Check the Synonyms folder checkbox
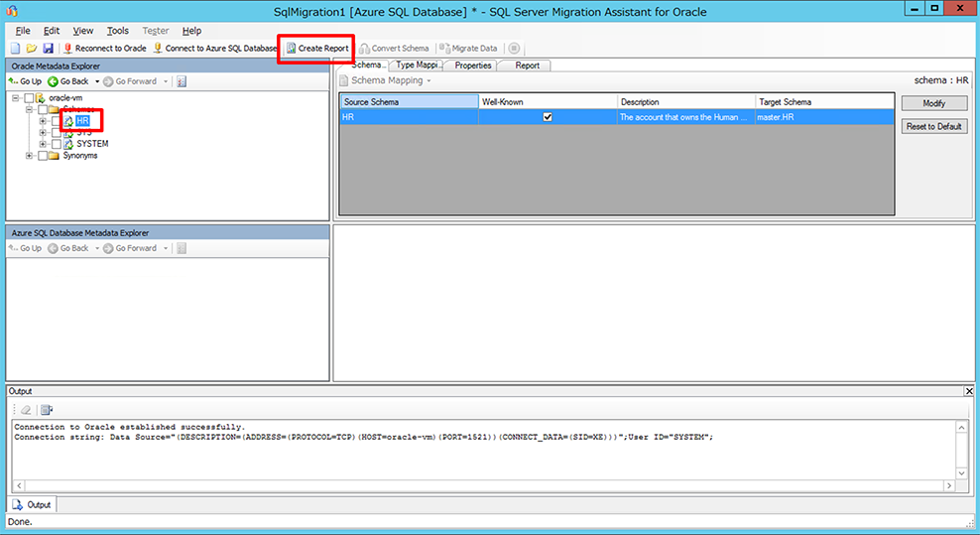Viewport: 980px width, 535px height. coord(43,156)
